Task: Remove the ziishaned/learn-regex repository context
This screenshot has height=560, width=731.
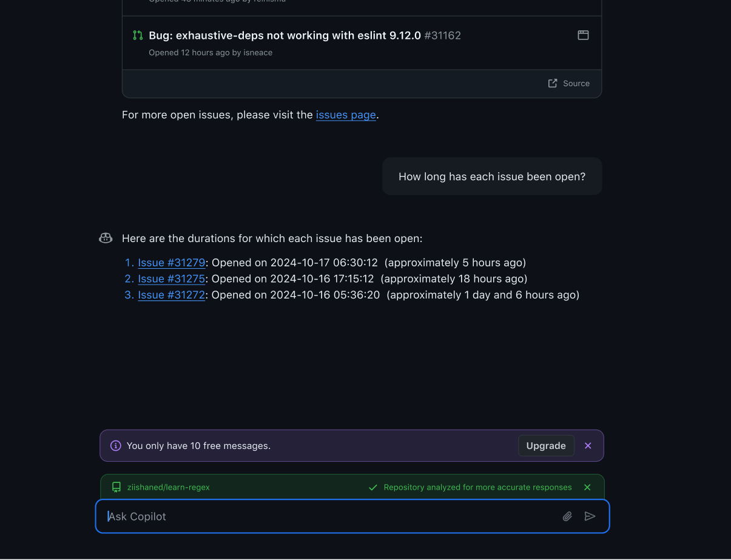Action: (x=587, y=487)
